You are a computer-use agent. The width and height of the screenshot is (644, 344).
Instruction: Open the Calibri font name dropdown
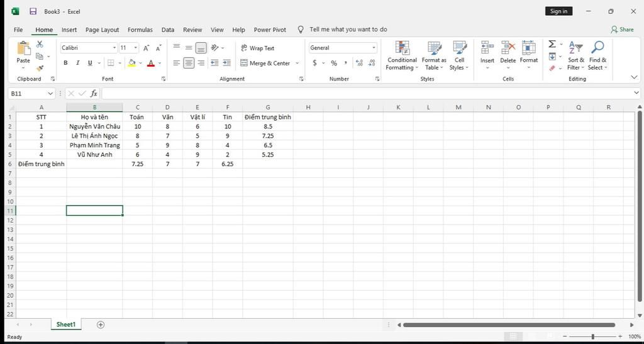(x=114, y=48)
